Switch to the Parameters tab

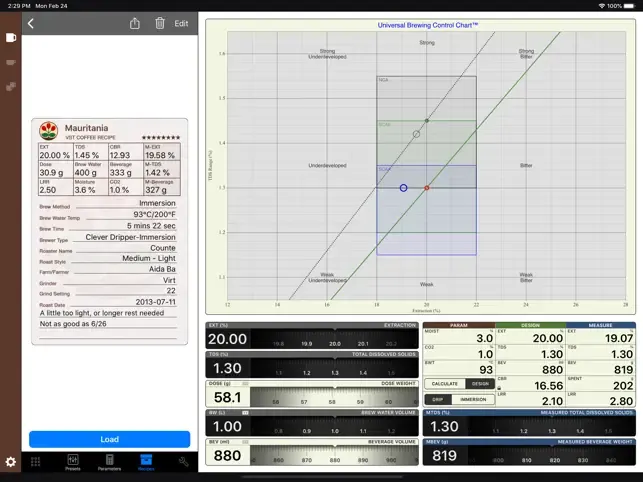(109, 462)
